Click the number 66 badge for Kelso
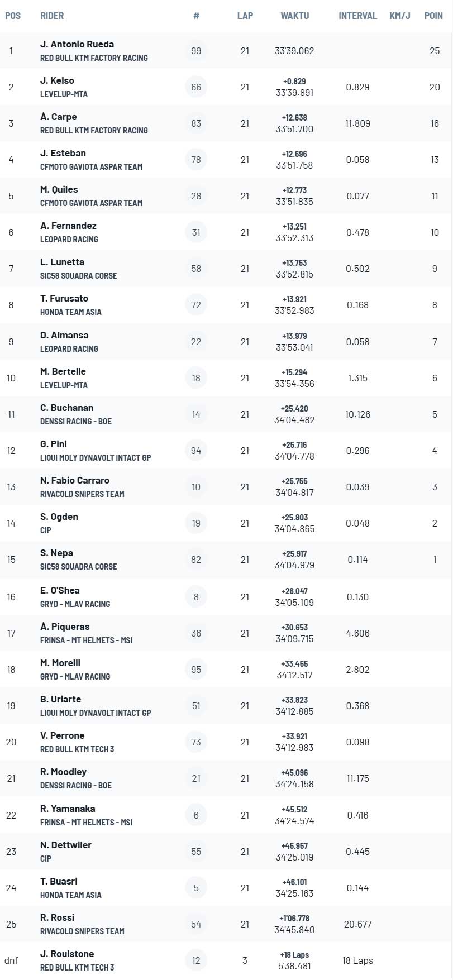Image resolution: width=453 pixels, height=980 pixels. (196, 87)
